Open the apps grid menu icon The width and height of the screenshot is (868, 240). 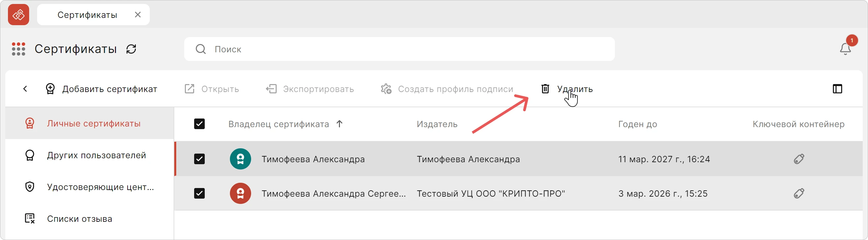pyautogui.click(x=19, y=49)
